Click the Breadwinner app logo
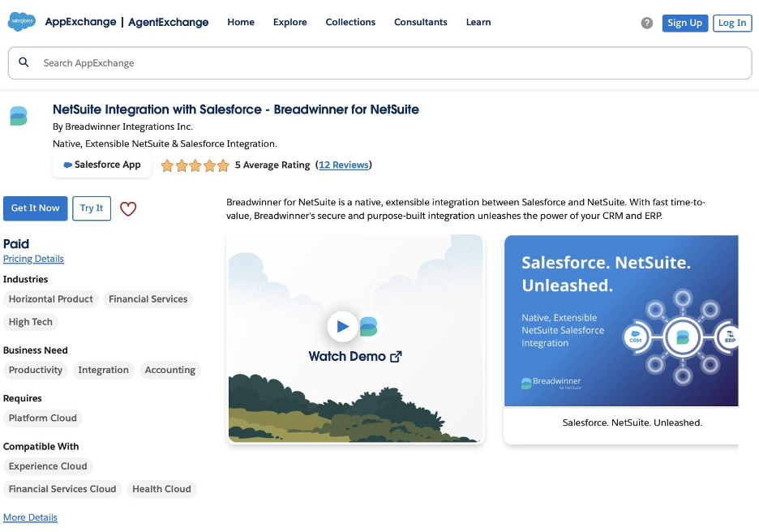Viewport: 759px width, 532px height. tap(19, 116)
